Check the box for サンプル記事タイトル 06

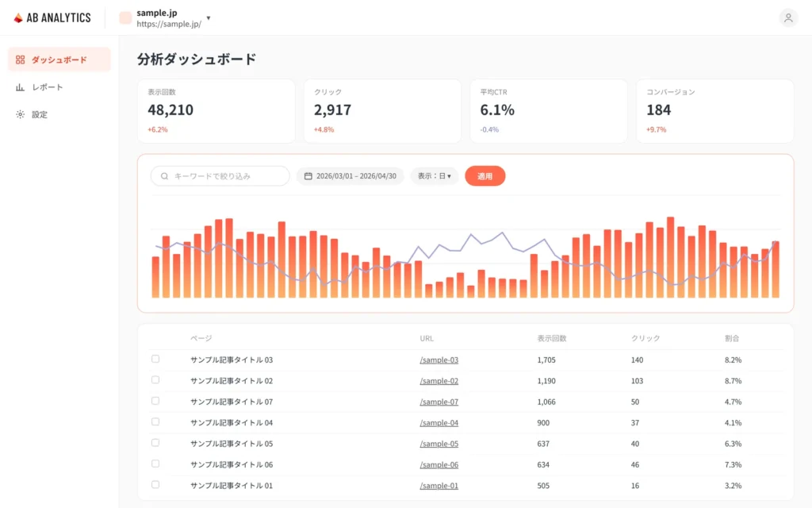155,464
